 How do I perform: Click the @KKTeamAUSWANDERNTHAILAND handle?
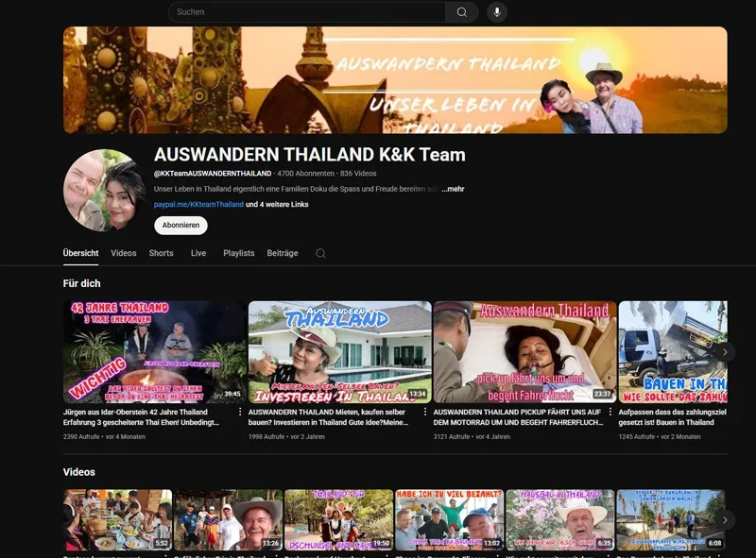(x=213, y=174)
